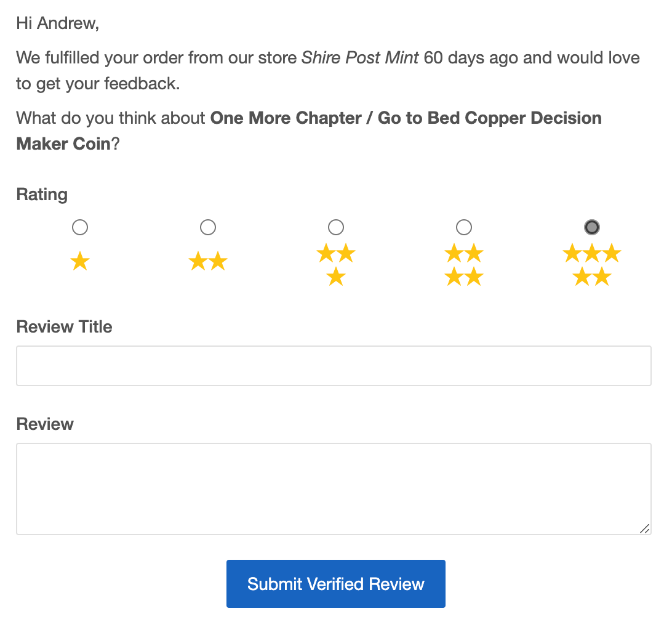
Task: Click the textarea resize handle
Action: click(646, 528)
